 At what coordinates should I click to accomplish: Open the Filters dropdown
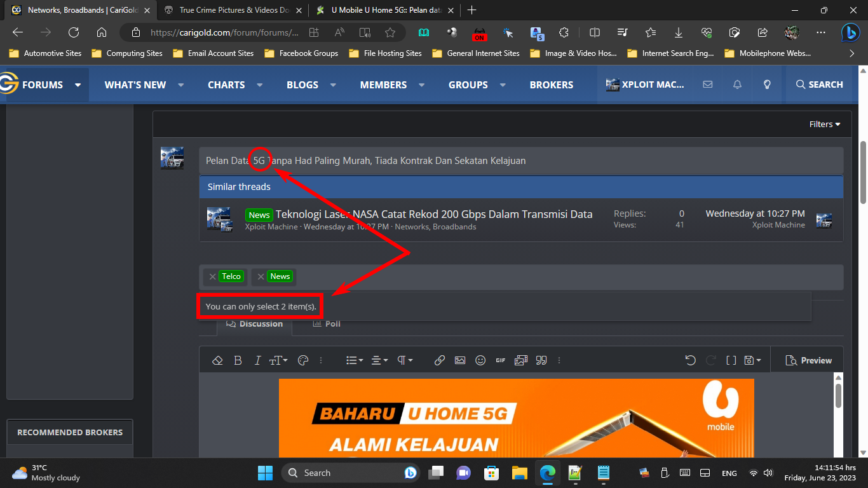825,124
